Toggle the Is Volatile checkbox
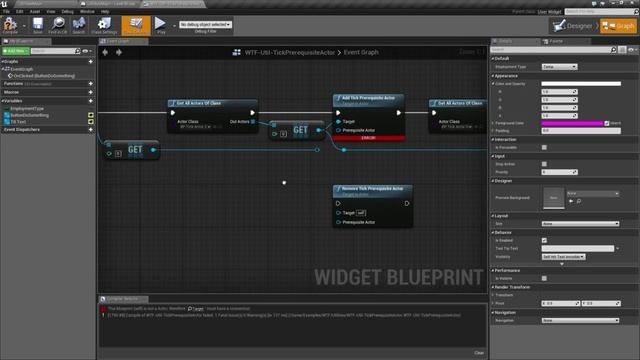The height and width of the screenshot is (360, 640). click(x=544, y=278)
